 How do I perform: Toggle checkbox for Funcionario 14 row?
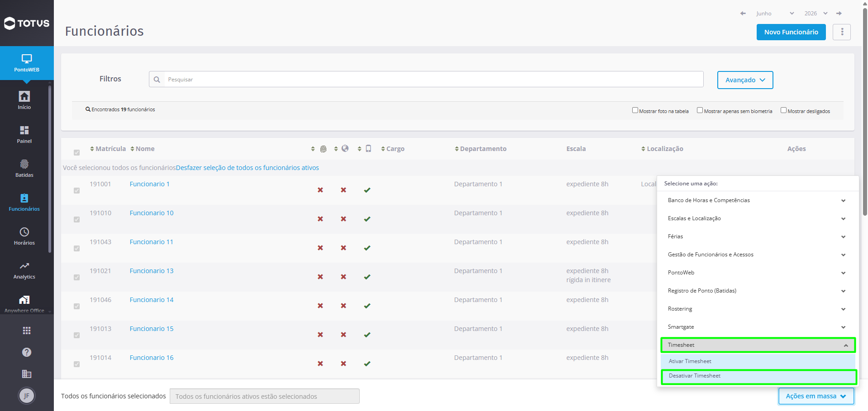tap(76, 306)
